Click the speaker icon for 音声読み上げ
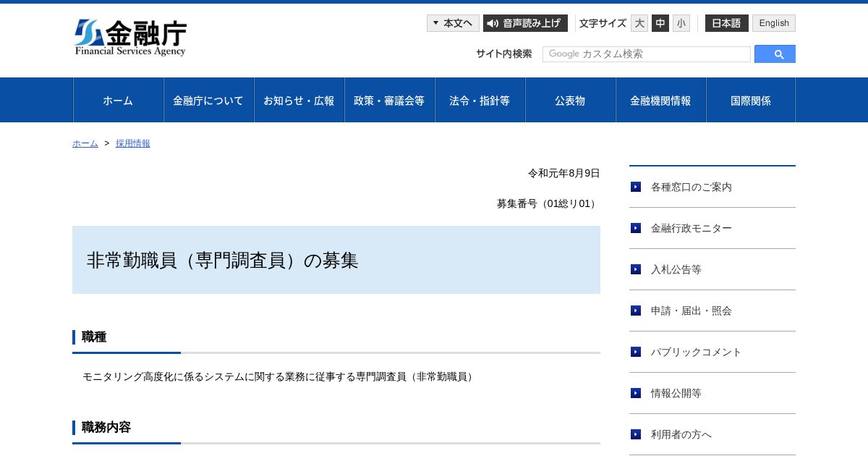 click(x=493, y=23)
